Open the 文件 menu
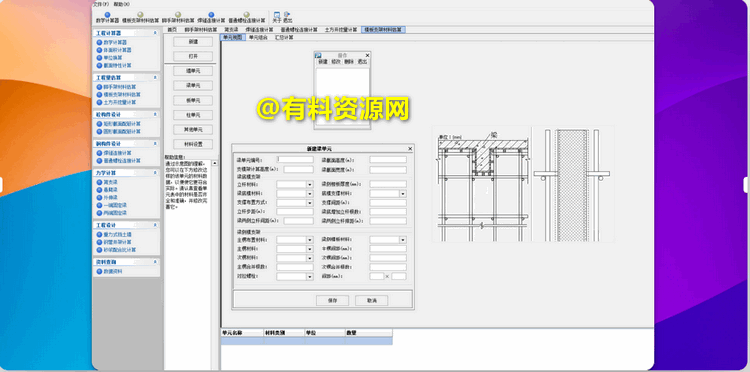Viewport: 750px width, 372px height. point(100,4)
